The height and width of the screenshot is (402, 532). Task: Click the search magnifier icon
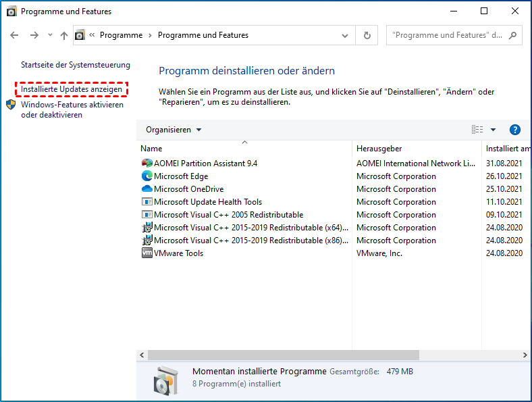[512, 35]
